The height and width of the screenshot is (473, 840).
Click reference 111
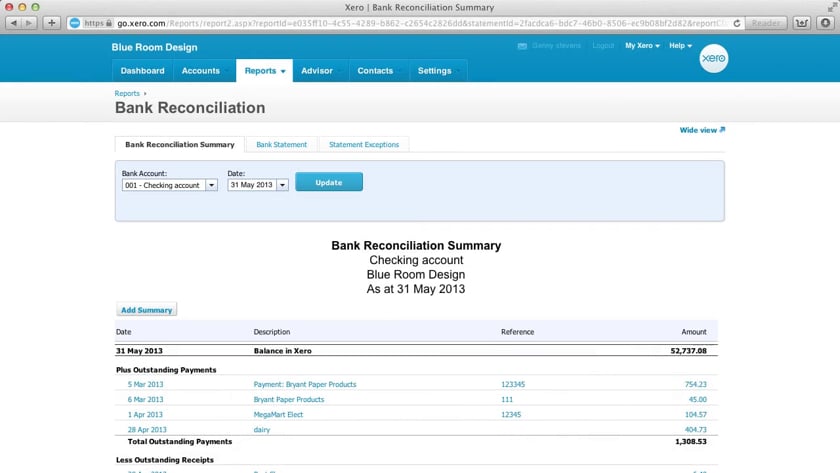tap(507, 400)
